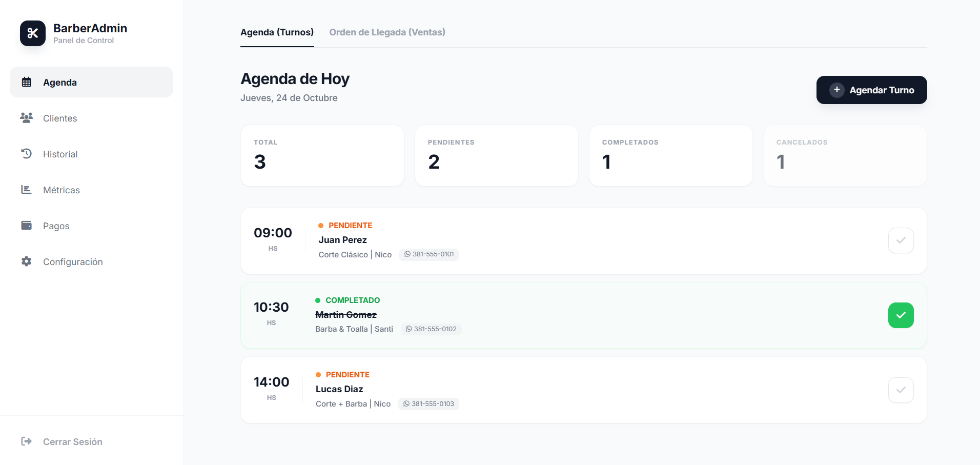This screenshot has height=465, width=980.
Task: Click the BarberAdmin scissors logo icon
Action: pyautogui.click(x=33, y=33)
